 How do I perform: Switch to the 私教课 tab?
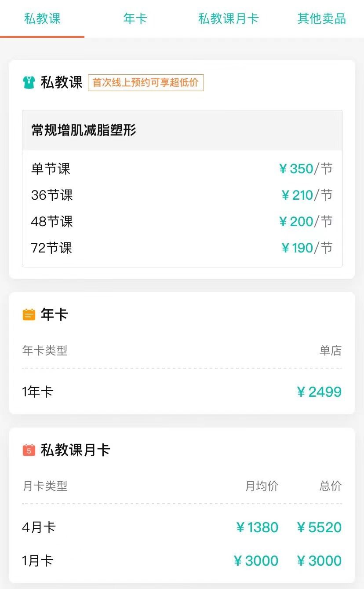coord(42,18)
